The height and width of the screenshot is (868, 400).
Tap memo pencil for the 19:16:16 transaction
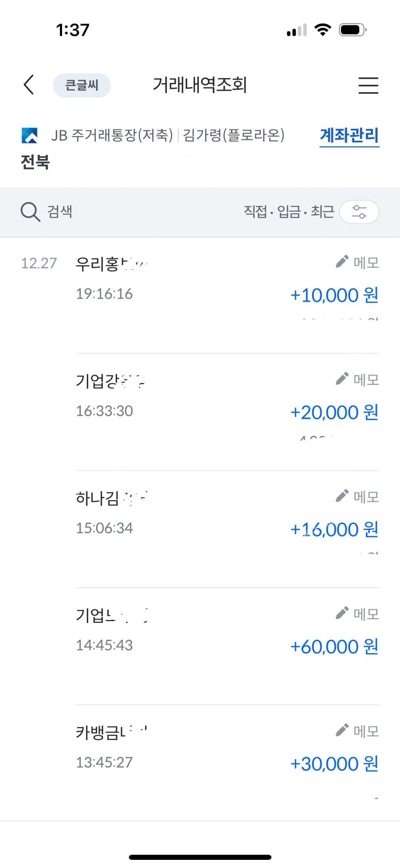point(342,262)
